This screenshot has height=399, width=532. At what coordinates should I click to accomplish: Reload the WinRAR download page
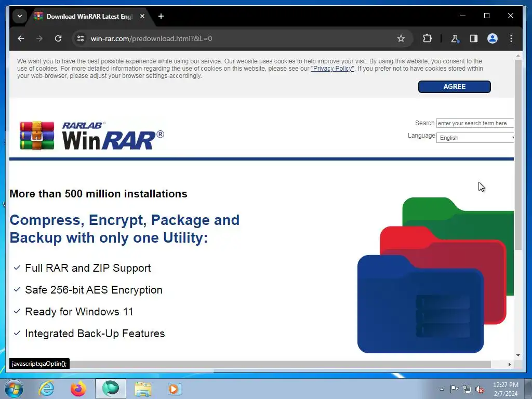[58, 38]
